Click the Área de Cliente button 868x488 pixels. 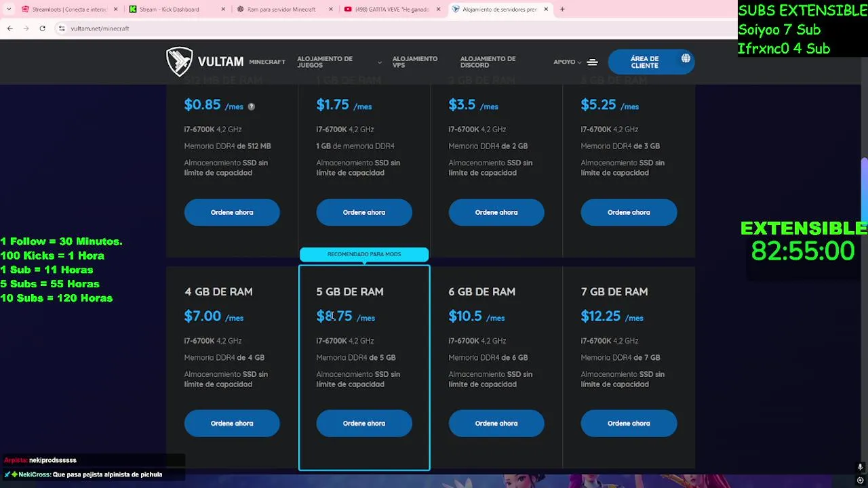pos(644,62)
